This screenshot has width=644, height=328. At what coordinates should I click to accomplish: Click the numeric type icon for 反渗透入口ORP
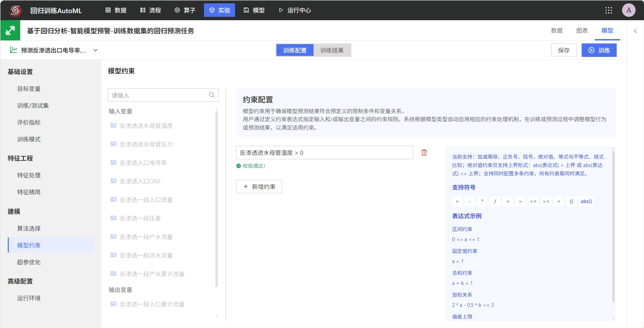(x=113, y=181)
